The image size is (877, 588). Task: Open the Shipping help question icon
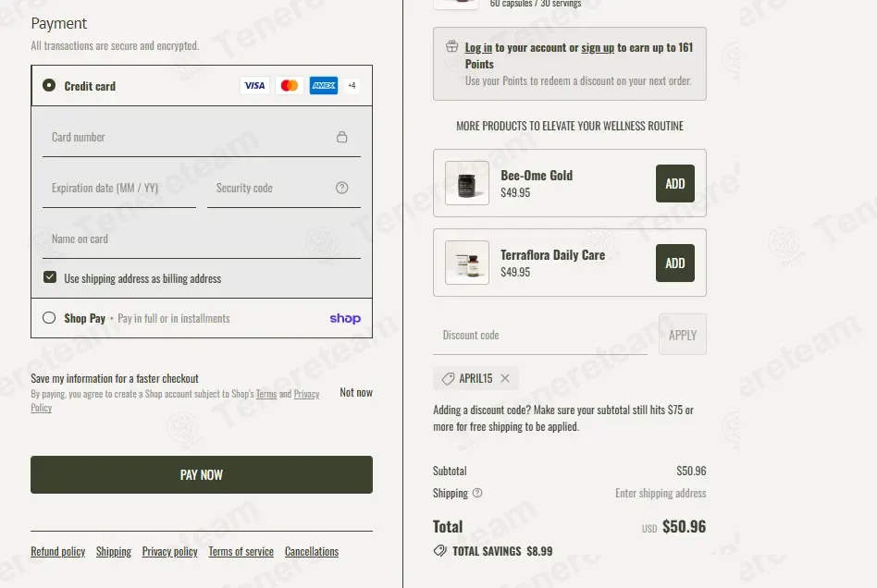pyautogui.click(x=477, y=493)
